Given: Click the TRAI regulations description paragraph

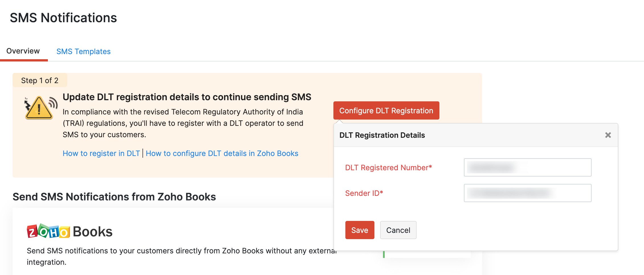Looking at the screenshot, I should click(183, 123).
